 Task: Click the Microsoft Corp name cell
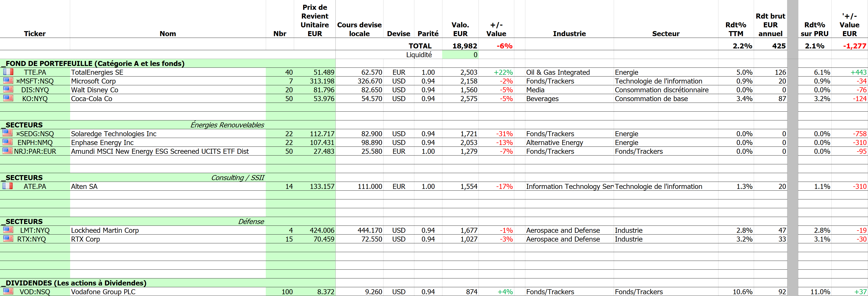click(168, 81)
